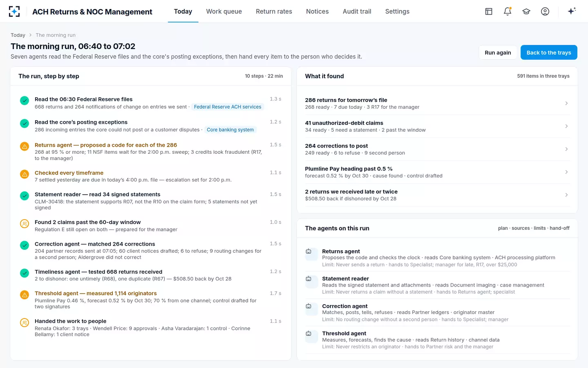Viewport: 588px width, 368px height.
Task: Click the Threshold agent robot icon
Action: pyautogui.click(x=309, y=334)
